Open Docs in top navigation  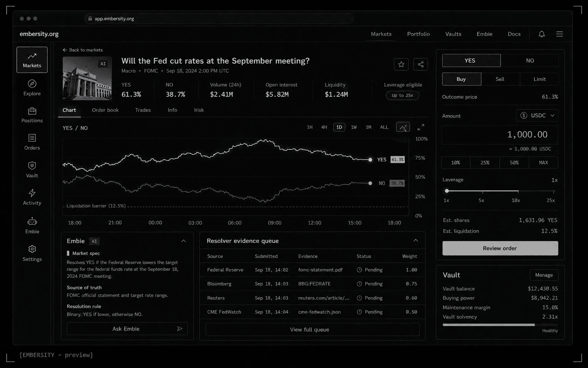coord(514,34)
